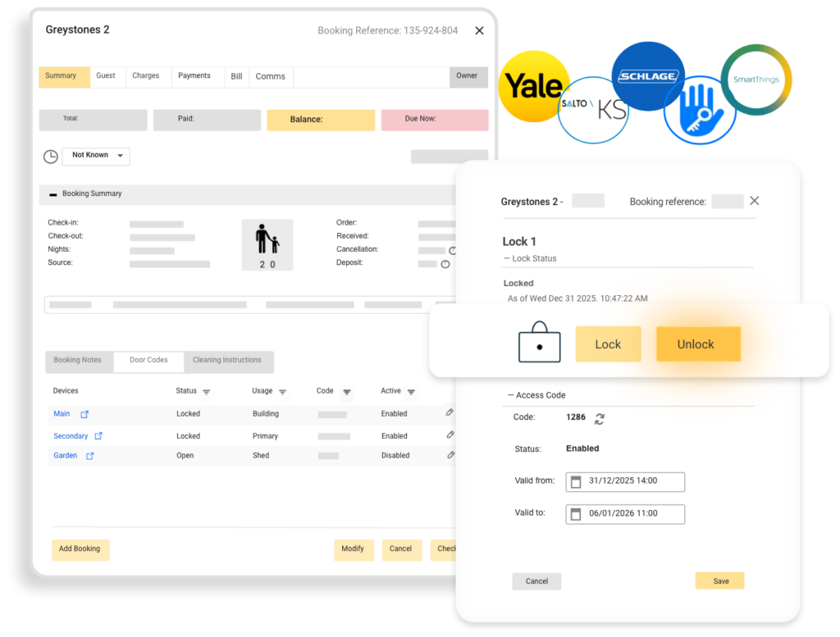Click the pencil edit icon for Main device
Image resolution: width=840 pixels, height=637 pixels.
tap(450, 413)
